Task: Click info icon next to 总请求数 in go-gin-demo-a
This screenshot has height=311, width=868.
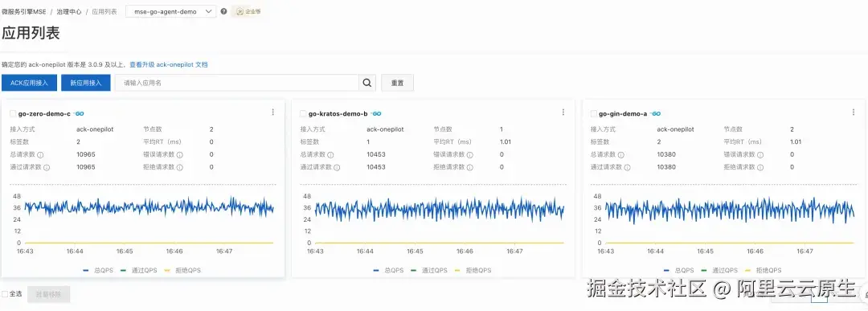Action: tap(620, 155)
